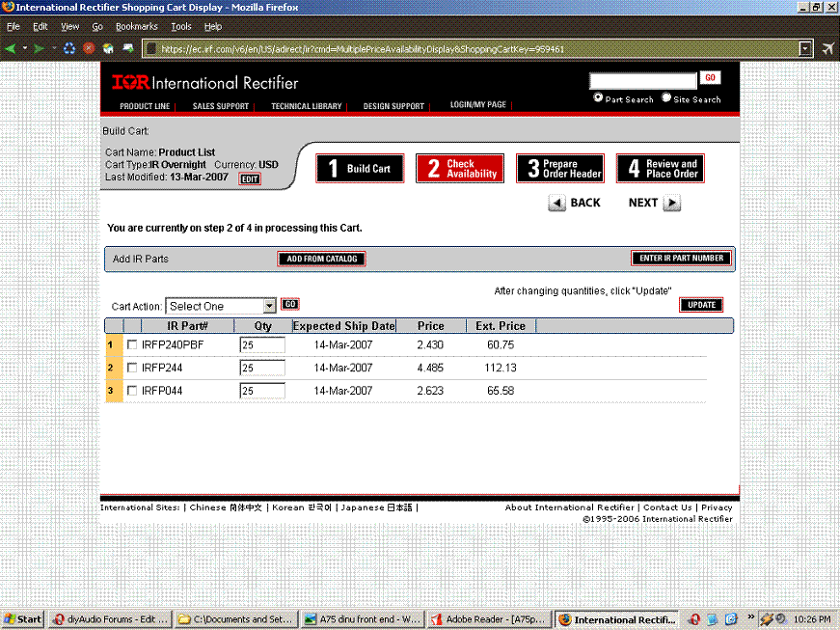Open the Cart Action Select One dropdown
Image resolution: width=840 pixels, height=630 pixels.
click(221, 306)
